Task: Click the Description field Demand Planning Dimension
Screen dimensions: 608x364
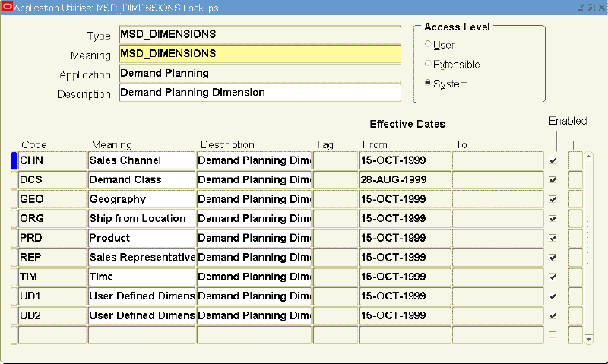Action: [x=260, y=93]
